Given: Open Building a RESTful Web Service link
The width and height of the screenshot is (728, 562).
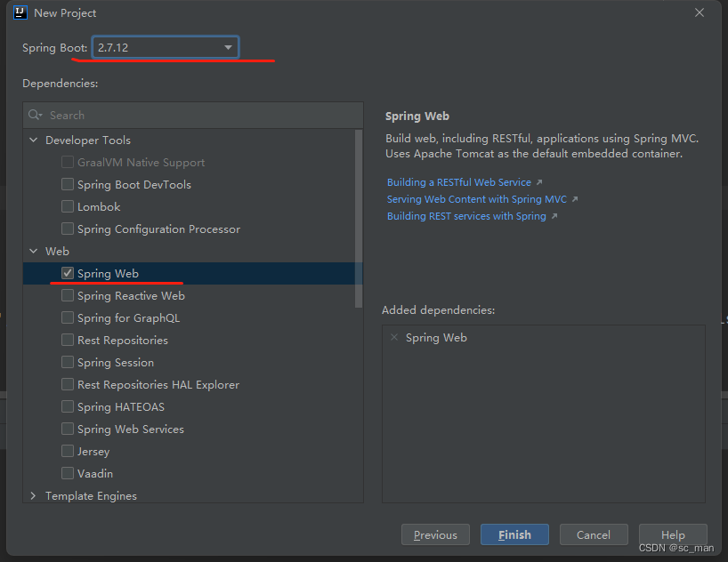Looking at the screenshot, I should (x=458, y=182).
